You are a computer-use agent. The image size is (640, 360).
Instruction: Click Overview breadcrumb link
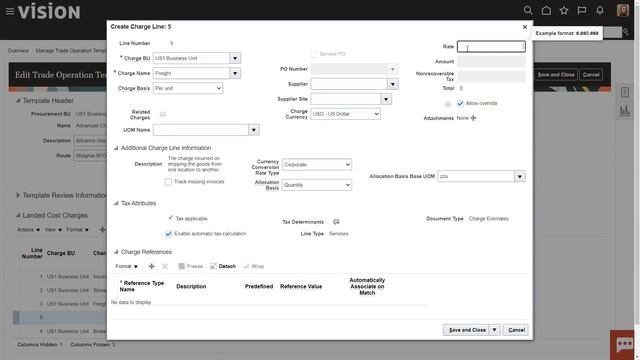tap(18, 51)
